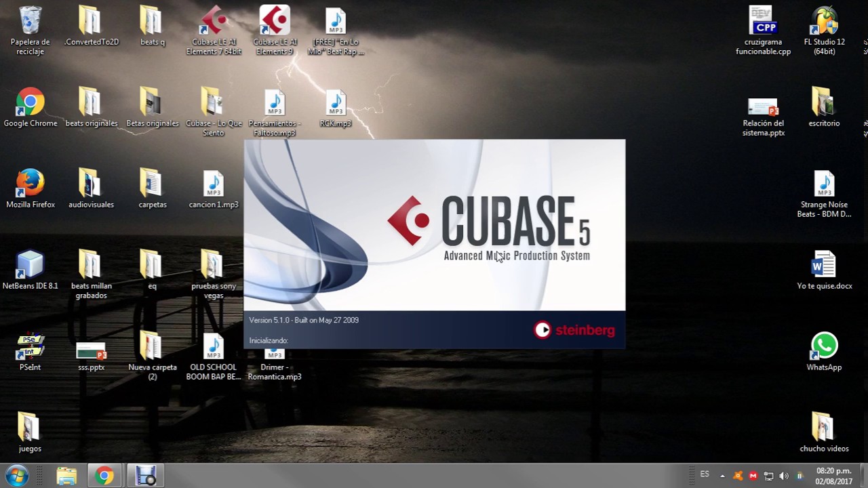
Task: Select the audiovisuales folder
Action: point(91,190)
